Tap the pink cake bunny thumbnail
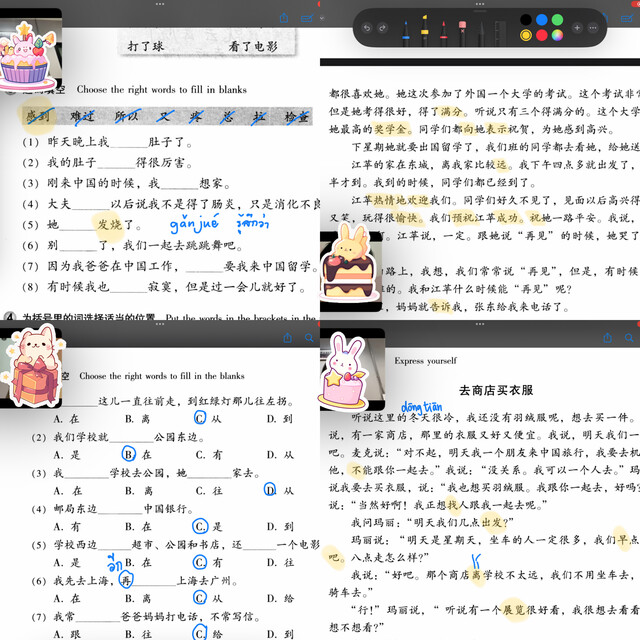640x640 pixels. click(x=351, y=369)
